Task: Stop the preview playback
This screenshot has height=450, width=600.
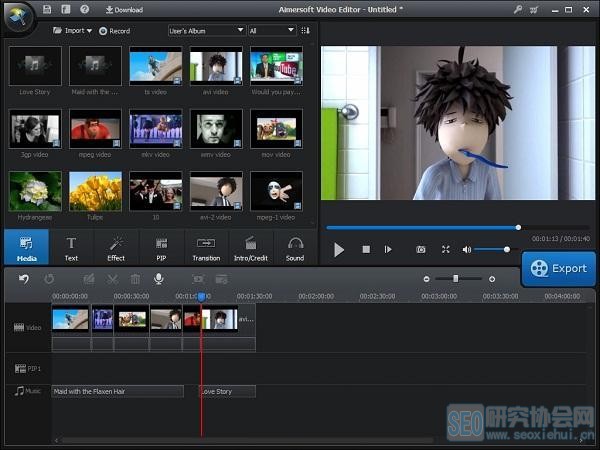Action: [366, 249]
